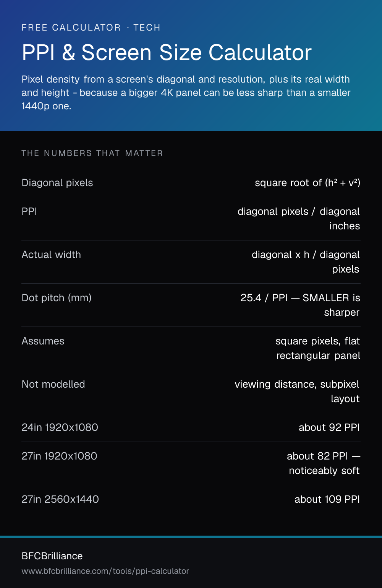Select the Not modelled row label
Viewport: 382px width, 588px height.
tap(53, 384)
